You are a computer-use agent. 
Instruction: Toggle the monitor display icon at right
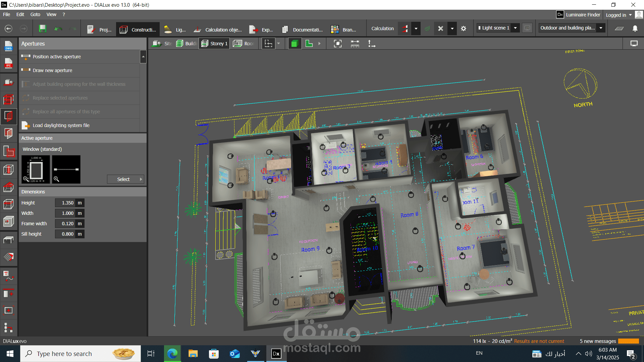pyautogui.click(x=634, y=44)
